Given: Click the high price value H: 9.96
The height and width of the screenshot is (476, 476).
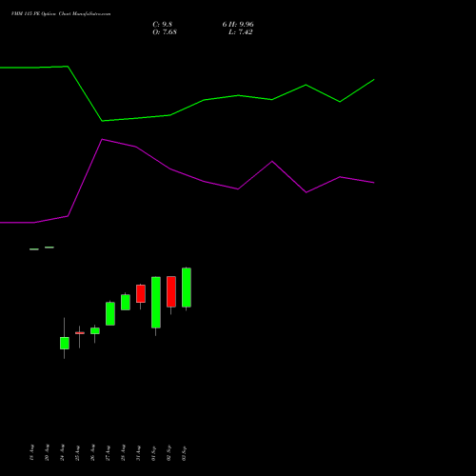Looking at the screenshot, I should click(242, 25).
